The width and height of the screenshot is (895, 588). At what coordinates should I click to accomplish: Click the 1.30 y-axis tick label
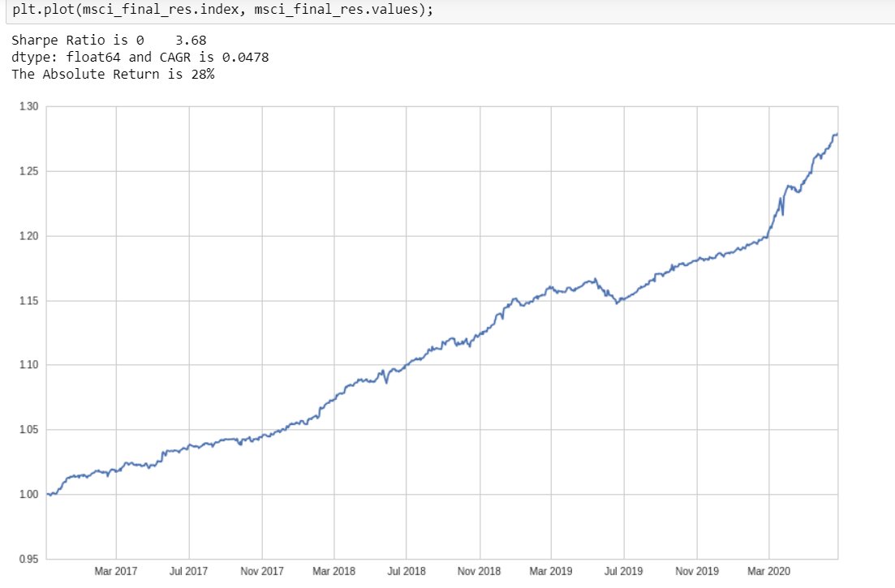click(29, 106)
